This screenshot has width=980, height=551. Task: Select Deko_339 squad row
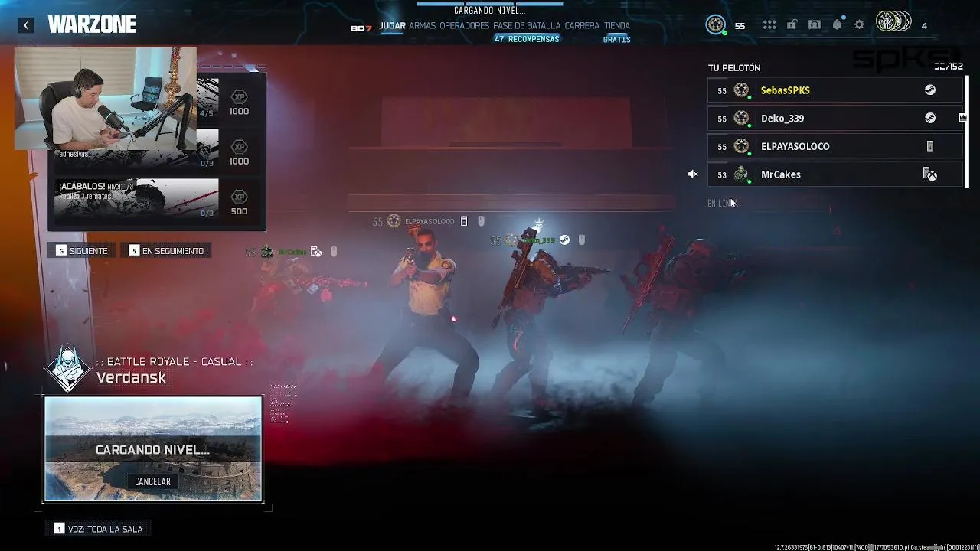point(835,119)
